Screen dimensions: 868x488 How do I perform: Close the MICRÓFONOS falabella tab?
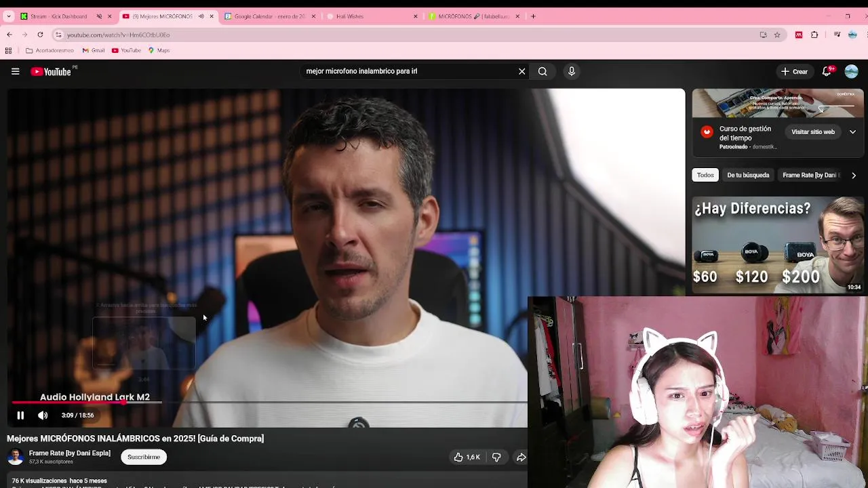tap(518, 16)
